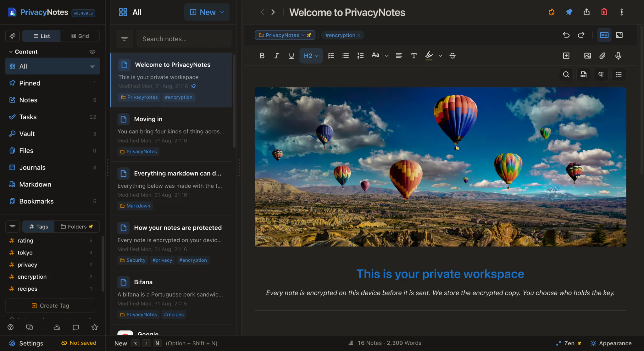Click Create Tag button
This screenshot has width=644, height=351.
pos(50,305)
